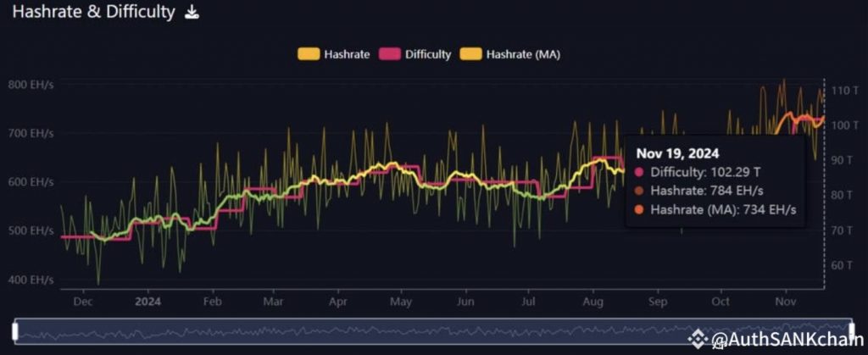Click the left handle of the range slider
This screenshot has height=355, width=868.
(14, 330)
